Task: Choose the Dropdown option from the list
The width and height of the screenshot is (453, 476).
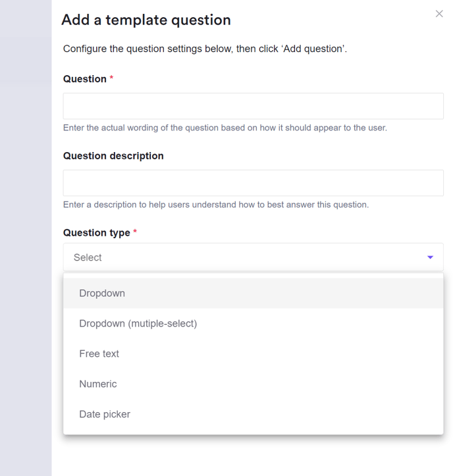Action: (x=102, y=294)
